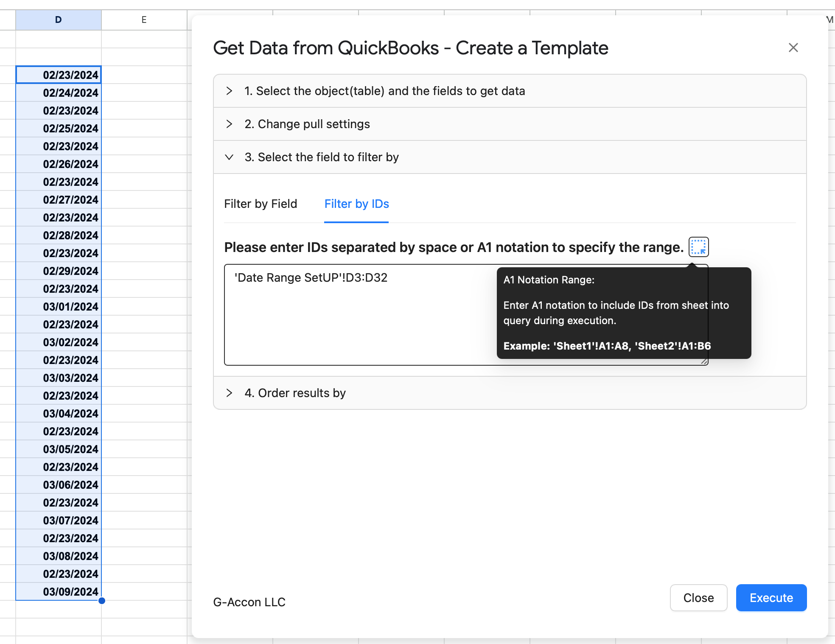Collapse step 3 Select the field to filter by
The image size is (835, 644).
click(x=510, y=157)
